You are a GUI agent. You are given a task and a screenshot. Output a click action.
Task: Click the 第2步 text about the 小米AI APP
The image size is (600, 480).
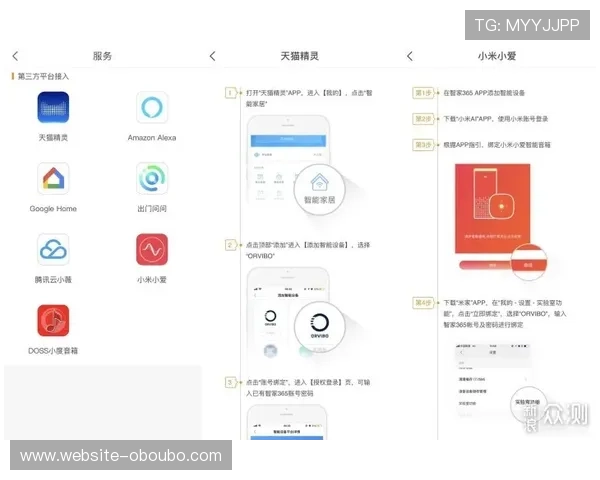(x=496, y=119)
